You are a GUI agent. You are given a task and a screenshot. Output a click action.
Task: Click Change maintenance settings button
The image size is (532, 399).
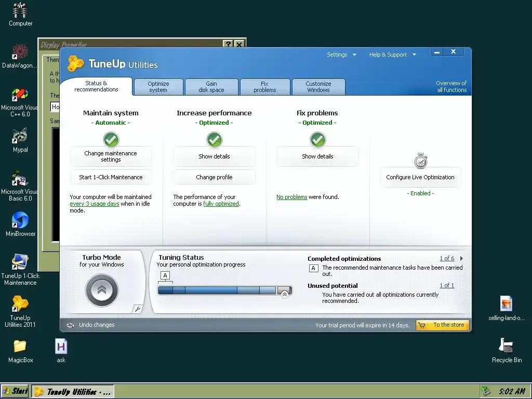point(111,156)
